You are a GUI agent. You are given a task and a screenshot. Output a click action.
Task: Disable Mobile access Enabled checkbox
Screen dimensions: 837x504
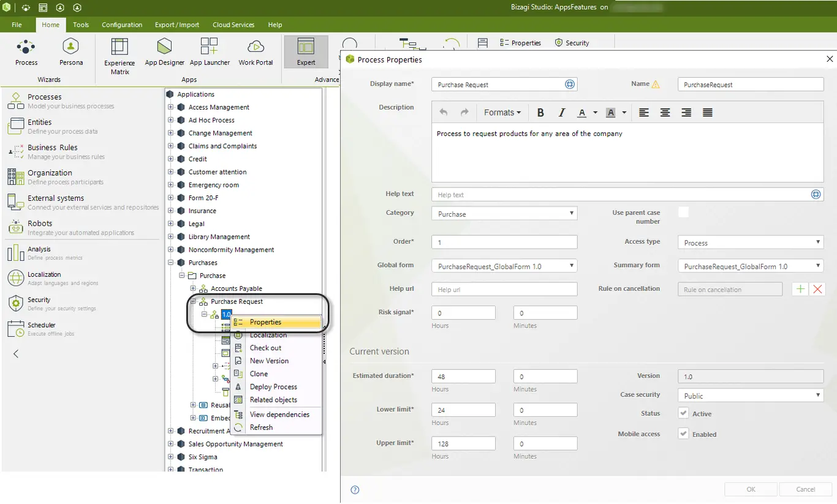tap(683, 434)
